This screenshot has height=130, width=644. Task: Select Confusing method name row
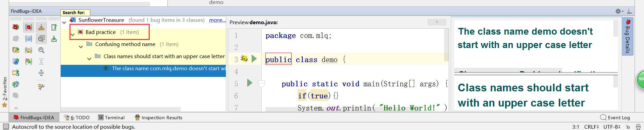coord(143,44)
